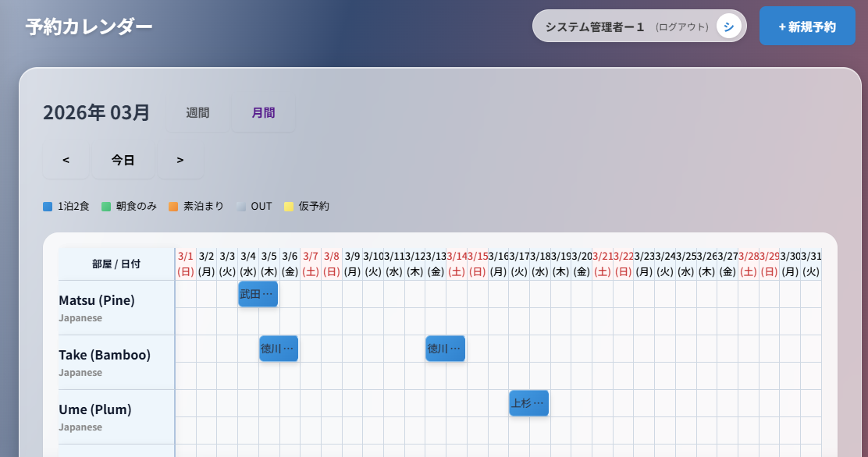The width and height of the screenshot is (868, 457).
Task: Click the + 新規予約 button
Action: pos(807,27)
